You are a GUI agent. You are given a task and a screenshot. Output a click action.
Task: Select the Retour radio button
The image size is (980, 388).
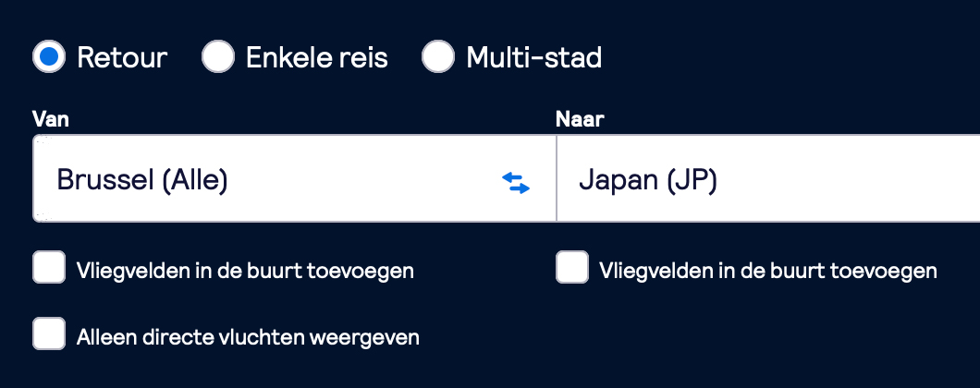pyautogui.click(x=49, y=57)
